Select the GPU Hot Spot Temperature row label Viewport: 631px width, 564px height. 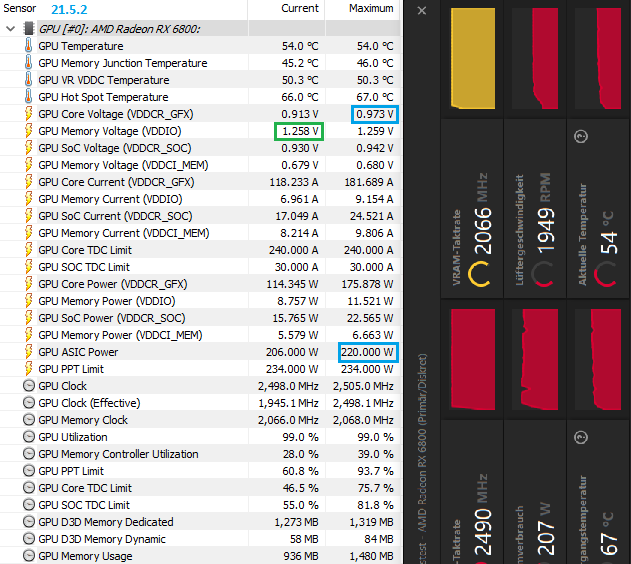pyautogui.click(x=103, y=97)
